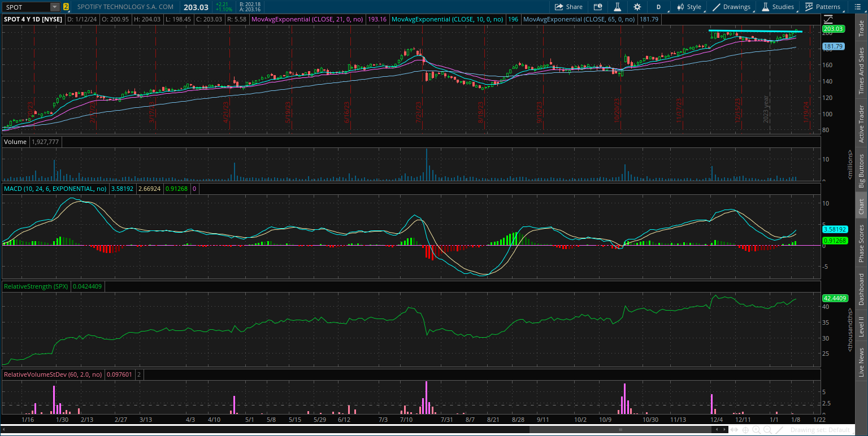
Task: Switch to Dashboard side tab
Action: (x=861, y=290)
